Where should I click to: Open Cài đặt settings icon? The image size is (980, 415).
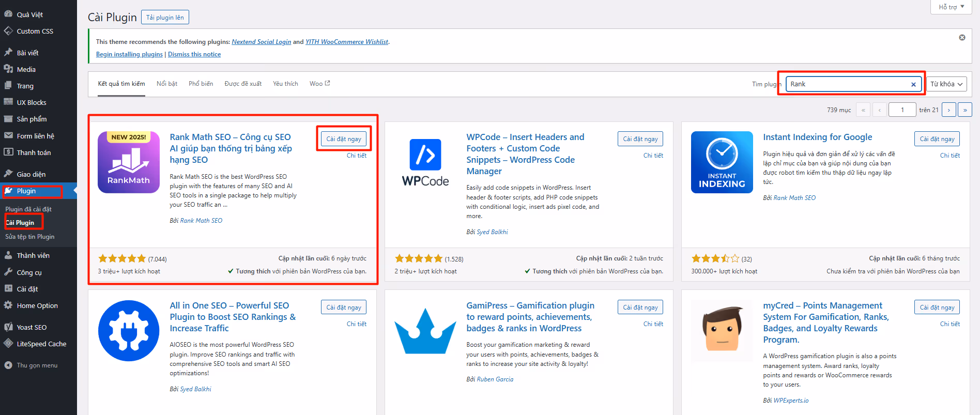click(x=8, y=289)
